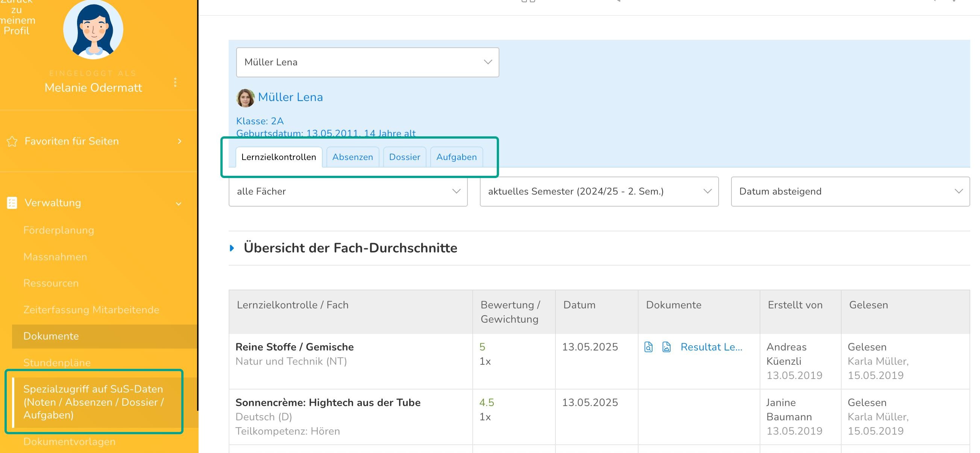Click the Favoriten star icon
Image resolution: width=980 pixels, height=453 pixels.
click(x=12, y=141)
